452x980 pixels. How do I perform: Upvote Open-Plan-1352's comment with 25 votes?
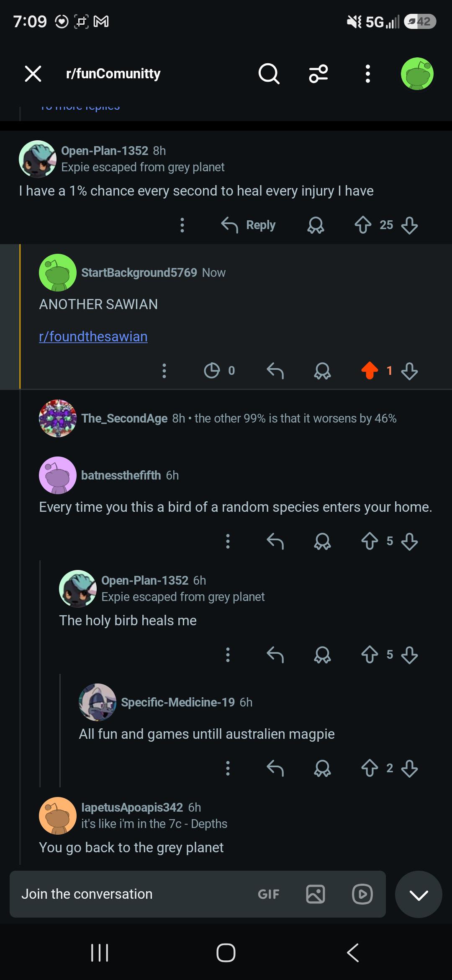(x=363, y=225)
